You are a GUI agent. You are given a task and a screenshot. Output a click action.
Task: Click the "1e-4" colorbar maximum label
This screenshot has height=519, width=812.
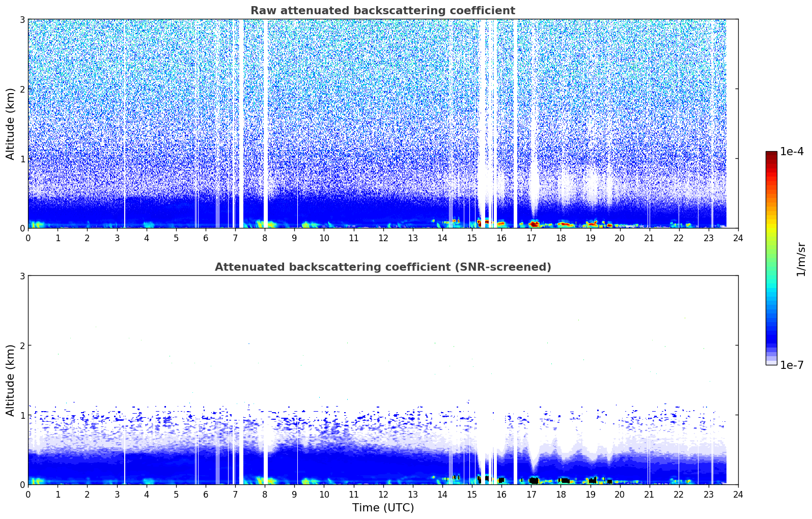[791, 152]
